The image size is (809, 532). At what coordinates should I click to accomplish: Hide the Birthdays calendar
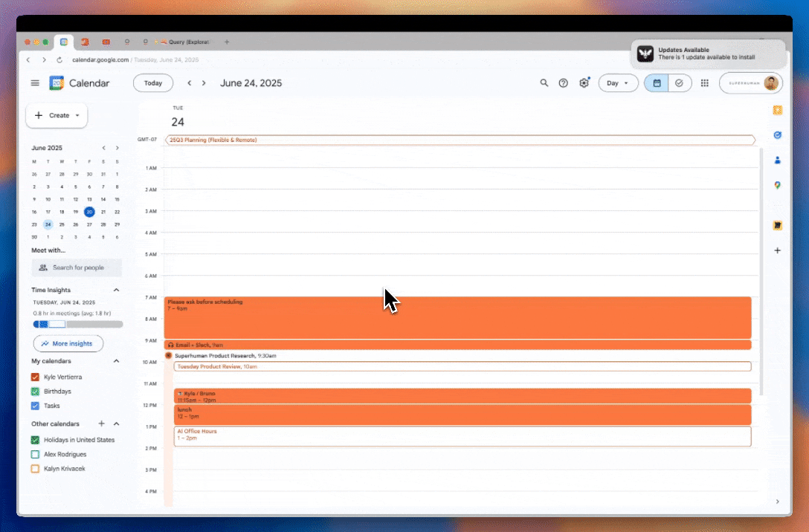34,391
